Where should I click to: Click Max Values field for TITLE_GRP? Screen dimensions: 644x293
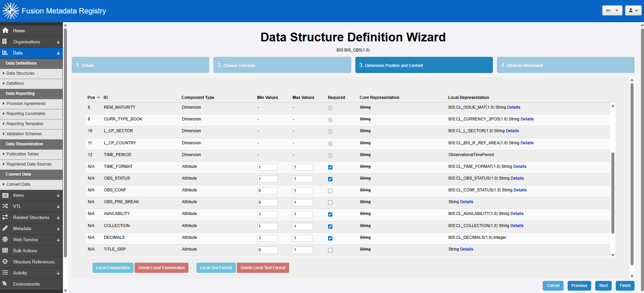tap(303, 250)
